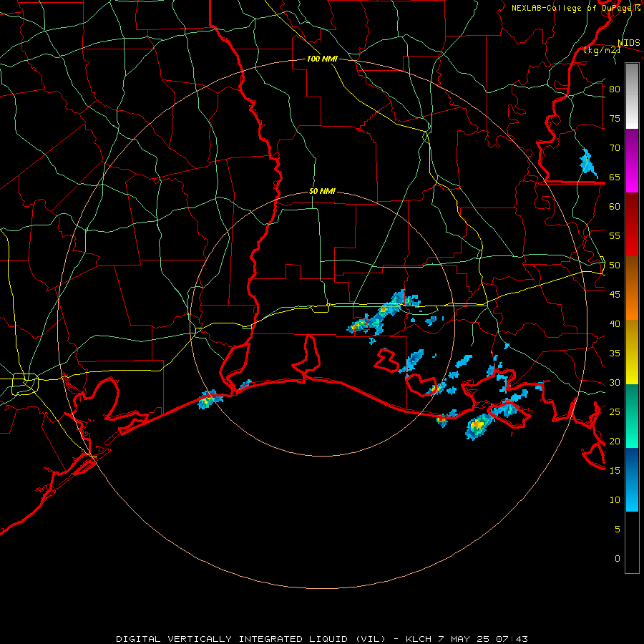Click the 15 value on the color scale

coord(615,471)
